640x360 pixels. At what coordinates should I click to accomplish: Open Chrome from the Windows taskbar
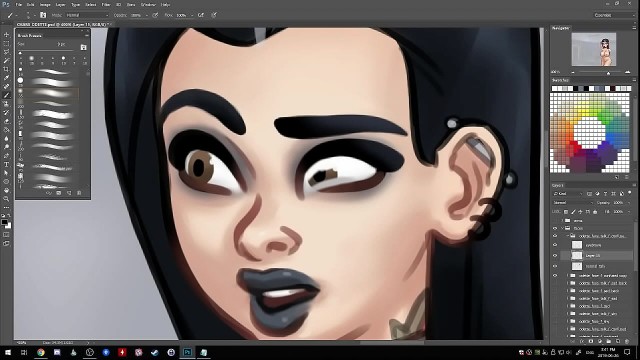[41, 352]
